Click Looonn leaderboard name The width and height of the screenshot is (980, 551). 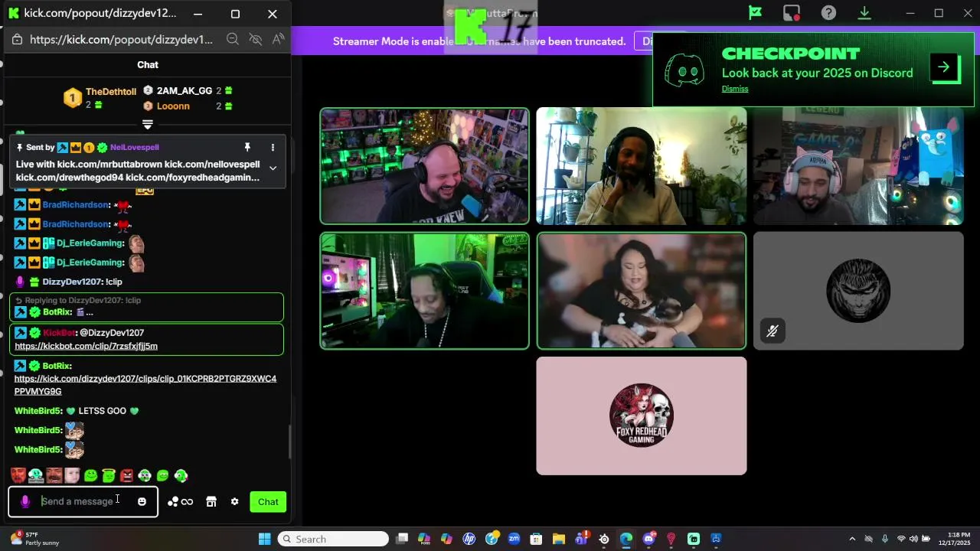pos(173,106)
